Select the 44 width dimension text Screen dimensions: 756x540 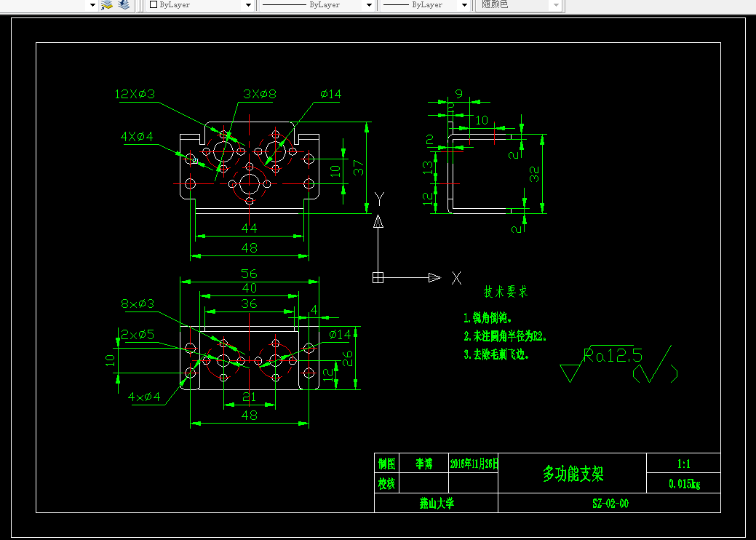tap(250, 228)
